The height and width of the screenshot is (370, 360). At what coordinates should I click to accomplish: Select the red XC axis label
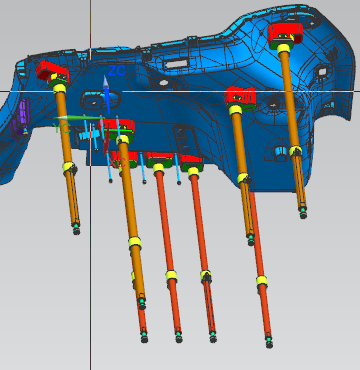pos(117,163)
